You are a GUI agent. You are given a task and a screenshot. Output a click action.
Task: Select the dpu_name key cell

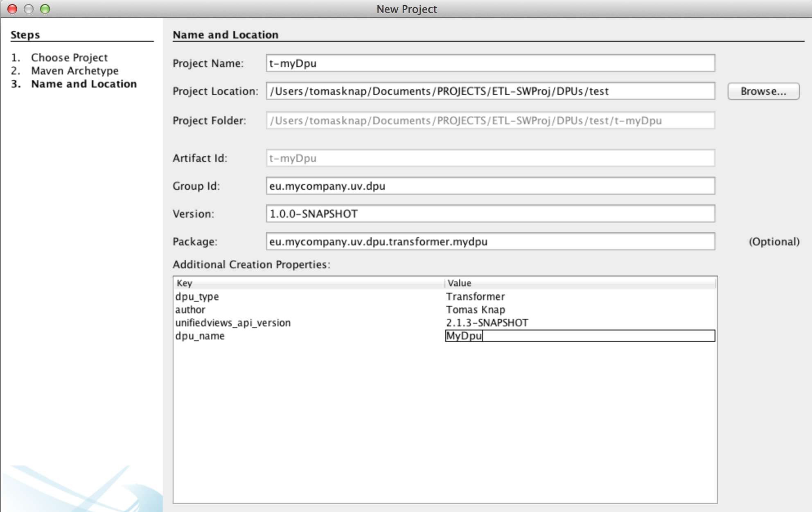point(200,336)
